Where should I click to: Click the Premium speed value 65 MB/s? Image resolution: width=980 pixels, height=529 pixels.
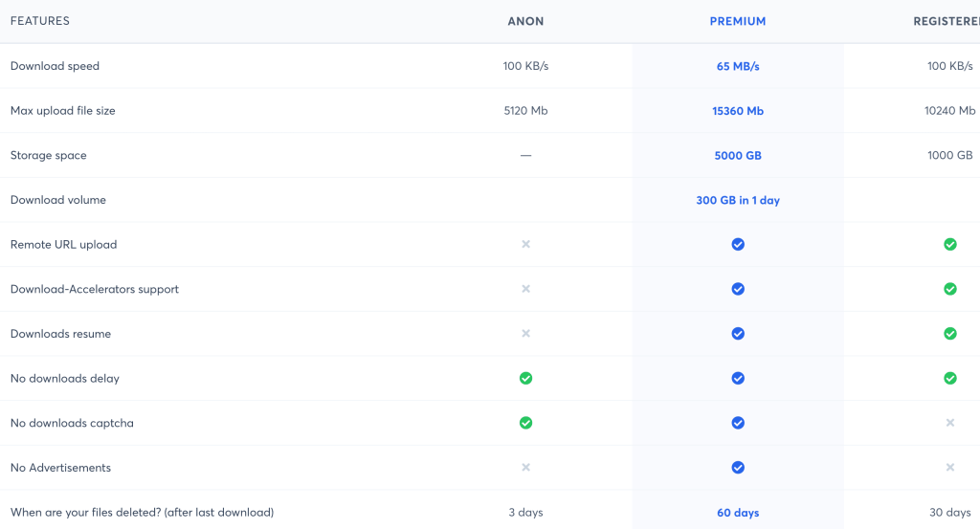point(738,66)
